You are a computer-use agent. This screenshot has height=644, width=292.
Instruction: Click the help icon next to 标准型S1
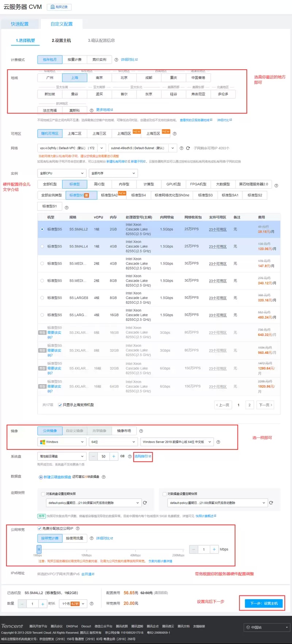pyautogui.click(x=67, y=208)
